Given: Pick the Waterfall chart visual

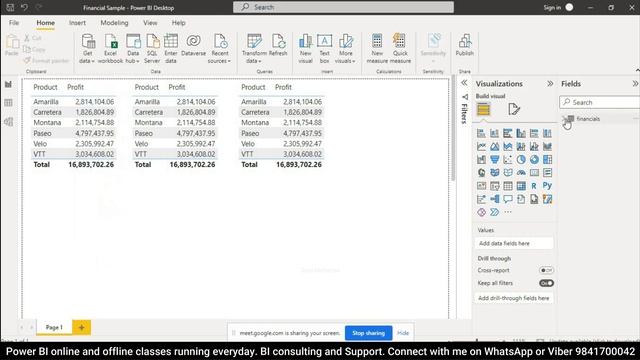Looking at the screenshot, I should pyautogui.click(x=482, y=160).
